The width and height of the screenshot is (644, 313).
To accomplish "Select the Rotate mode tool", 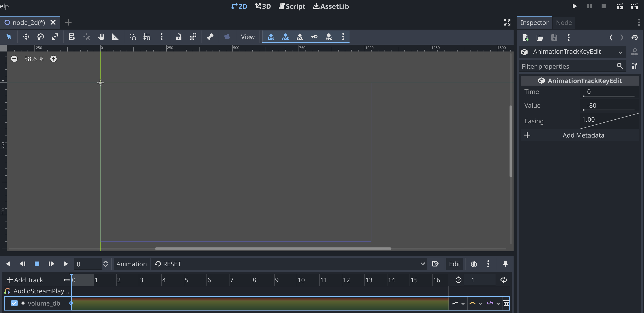I will tap(40, 37).
